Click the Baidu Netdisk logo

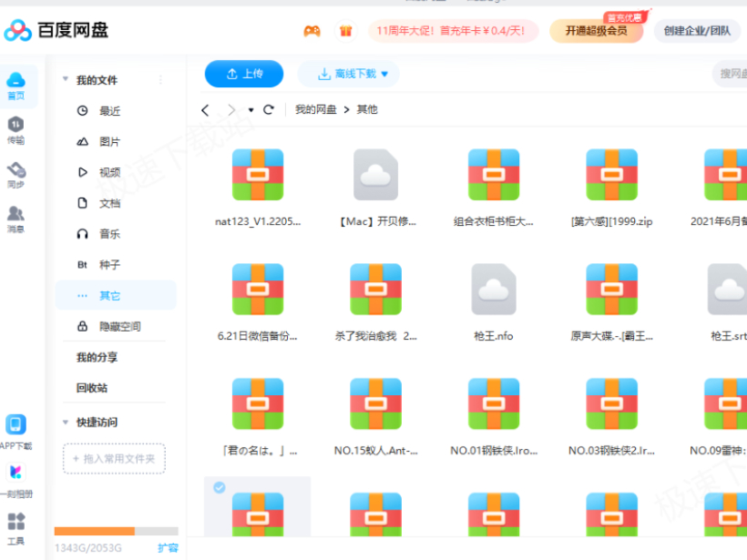click(56, 30)
